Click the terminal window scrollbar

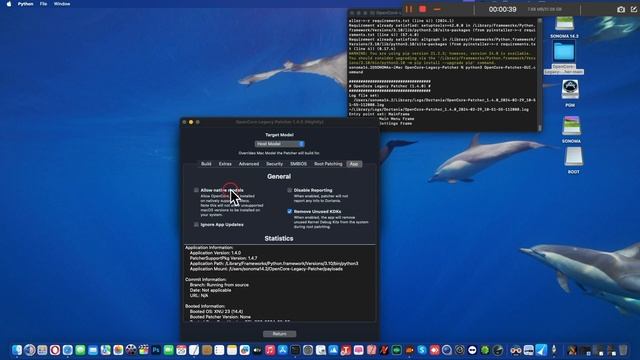tap(540, 73)
